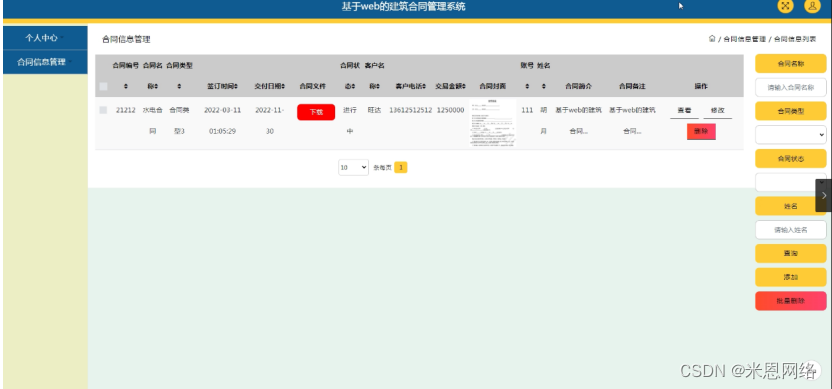Sort by 合同编号 column arrows
832x389 pixels.
click(126, 86)
